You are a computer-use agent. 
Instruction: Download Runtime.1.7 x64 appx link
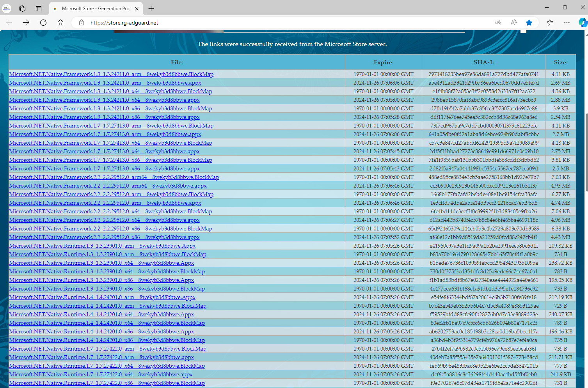[x=101, y=374]
